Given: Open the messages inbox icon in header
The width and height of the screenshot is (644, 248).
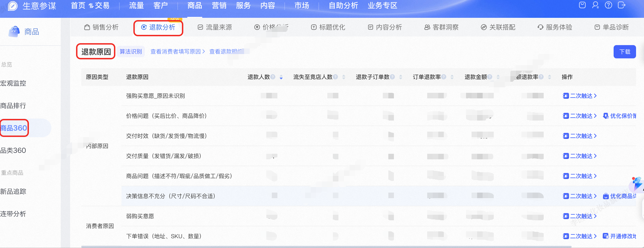Looking at the screenshot, I should pos(582,5).
